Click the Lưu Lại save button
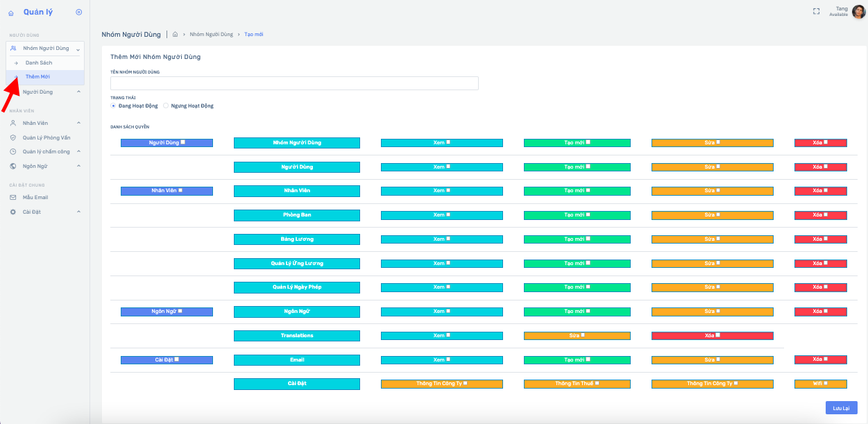 pos(841,408)
